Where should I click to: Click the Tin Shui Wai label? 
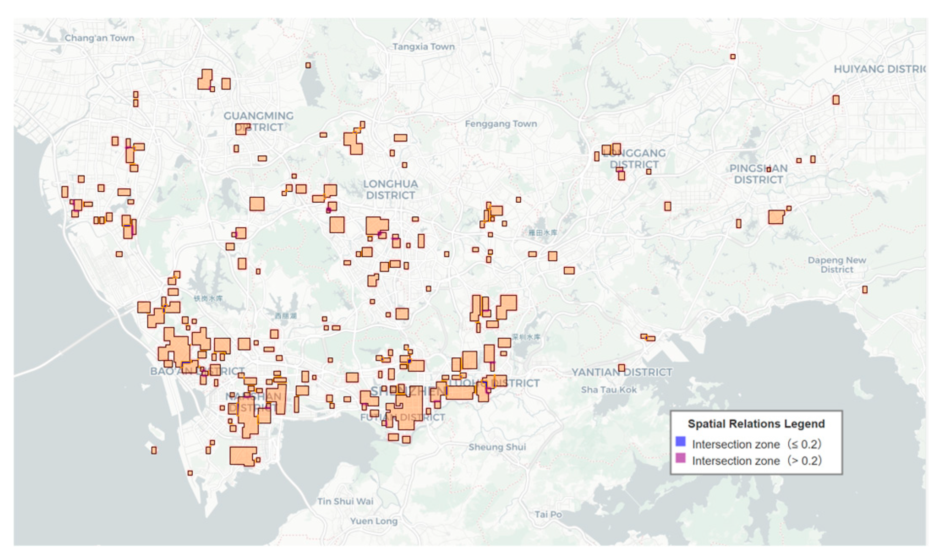coord(345,501)
